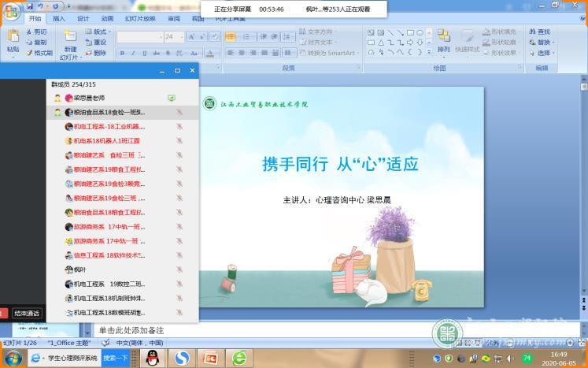588x368 pixels.
Task: Toggle mic icon for 粮油食品系18食检一班 member
Action: (x=179, y=113)
